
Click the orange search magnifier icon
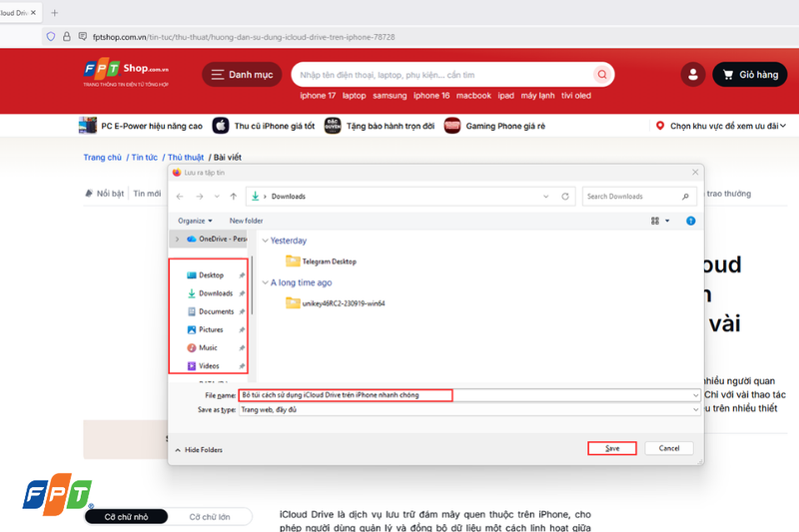tap(602, 74)
